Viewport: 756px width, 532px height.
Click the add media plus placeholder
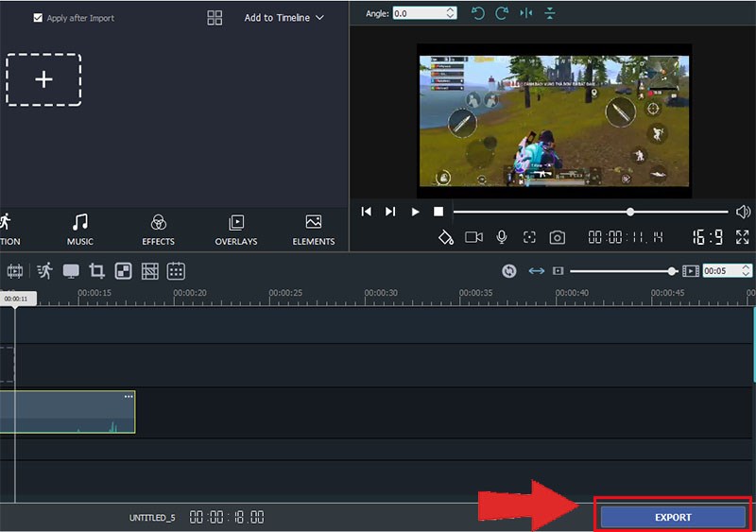43,80
